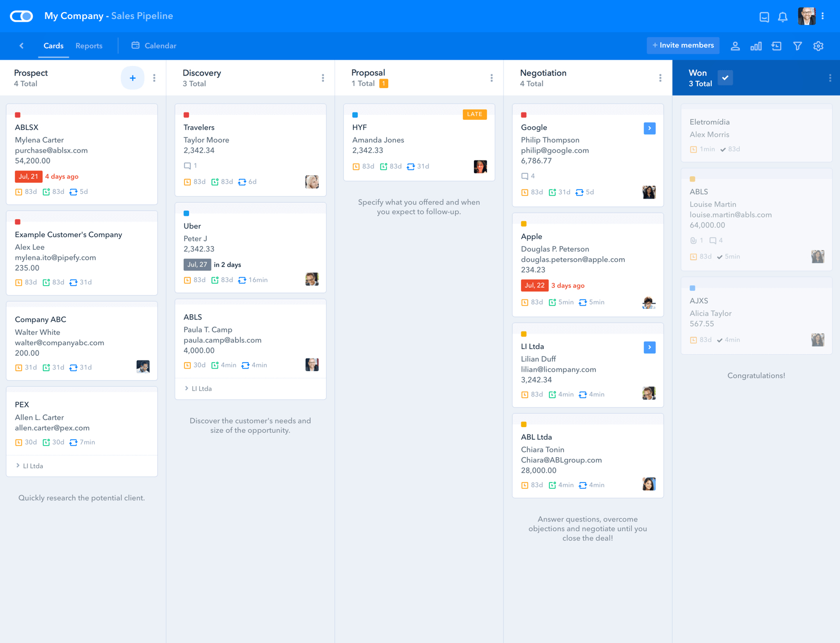Image resolution: width=840 pixels, height=643 pixels.
Task: Open the members person icon
Action: tap(735, 46)
